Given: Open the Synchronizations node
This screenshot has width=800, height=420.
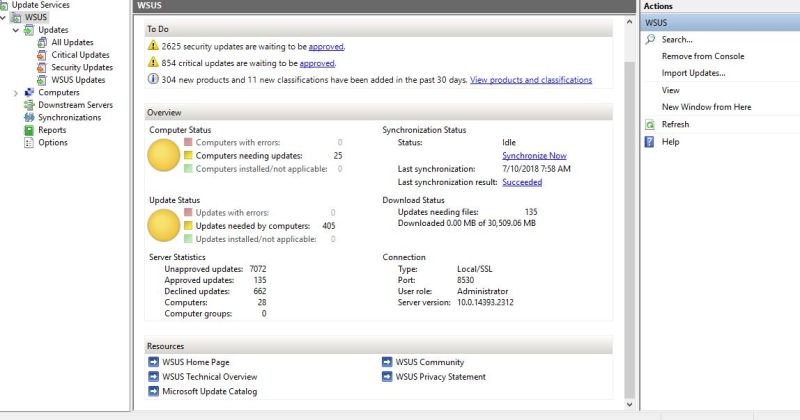Looking at the screenshot, I should click(x=69, y=117).
